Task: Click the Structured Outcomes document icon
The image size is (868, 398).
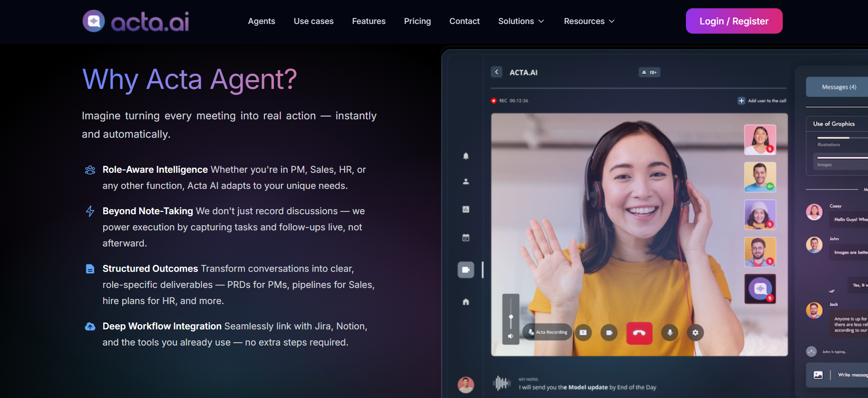Action: click(x=90, y=269)
